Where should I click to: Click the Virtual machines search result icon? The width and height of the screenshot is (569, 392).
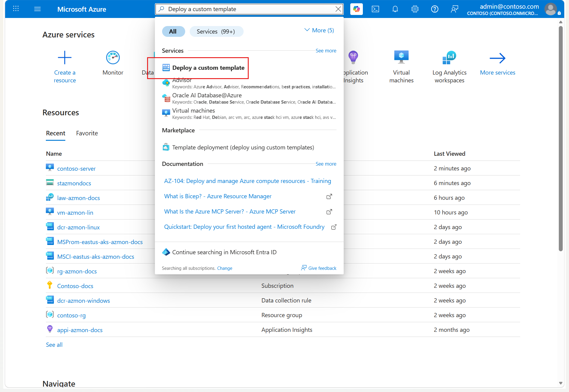[x=166, y=113]
